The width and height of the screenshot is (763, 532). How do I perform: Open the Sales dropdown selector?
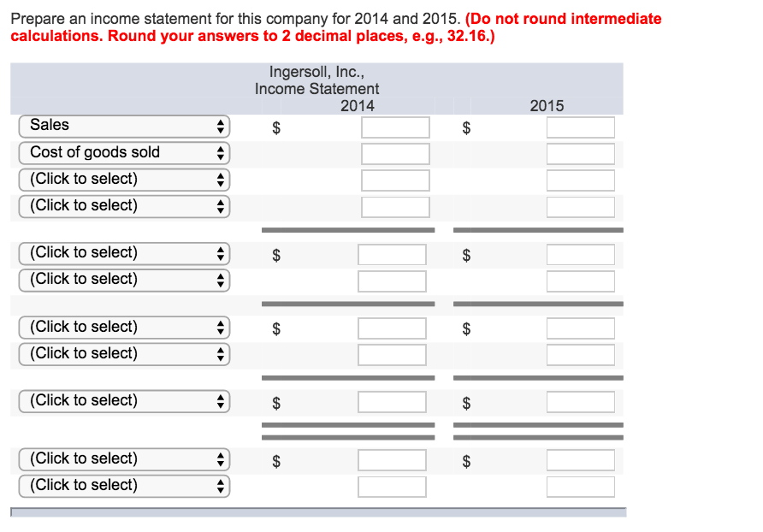click(x=124, y=127)
